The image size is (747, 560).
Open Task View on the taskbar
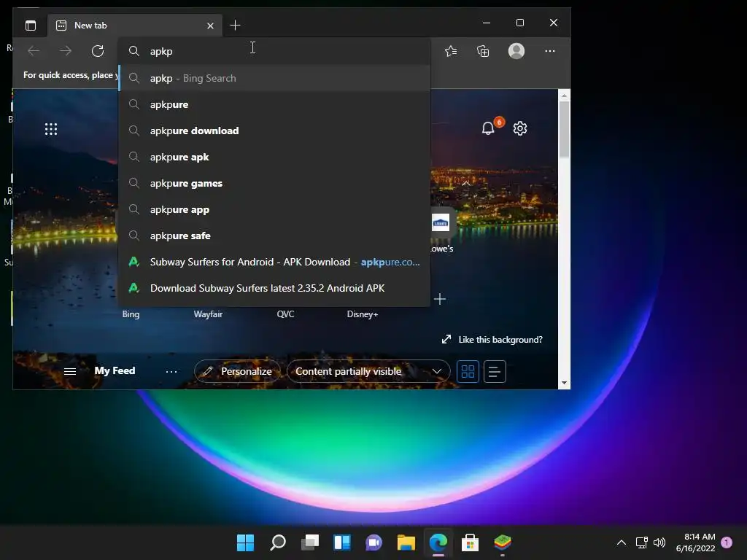(x=309, y=542)
